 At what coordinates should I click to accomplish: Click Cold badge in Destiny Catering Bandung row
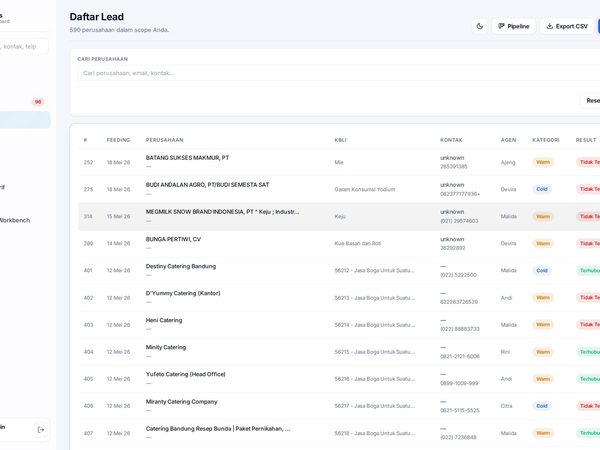coord(542,271)
